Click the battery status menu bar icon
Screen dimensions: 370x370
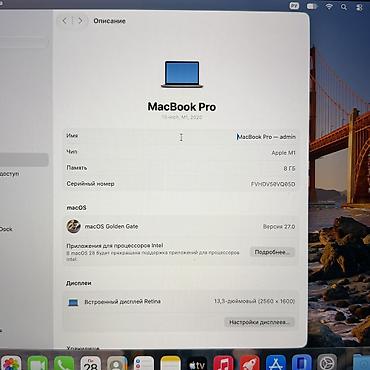[x=312, y=6]
